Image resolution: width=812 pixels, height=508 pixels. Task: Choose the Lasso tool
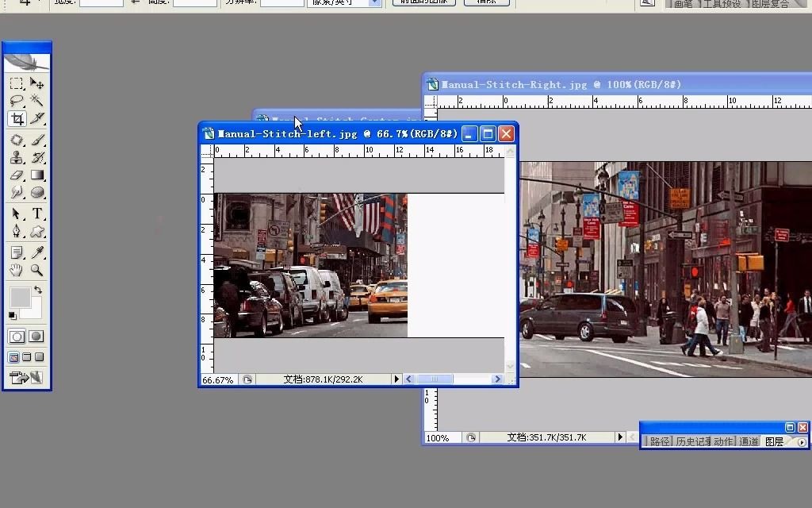(16, 101)
